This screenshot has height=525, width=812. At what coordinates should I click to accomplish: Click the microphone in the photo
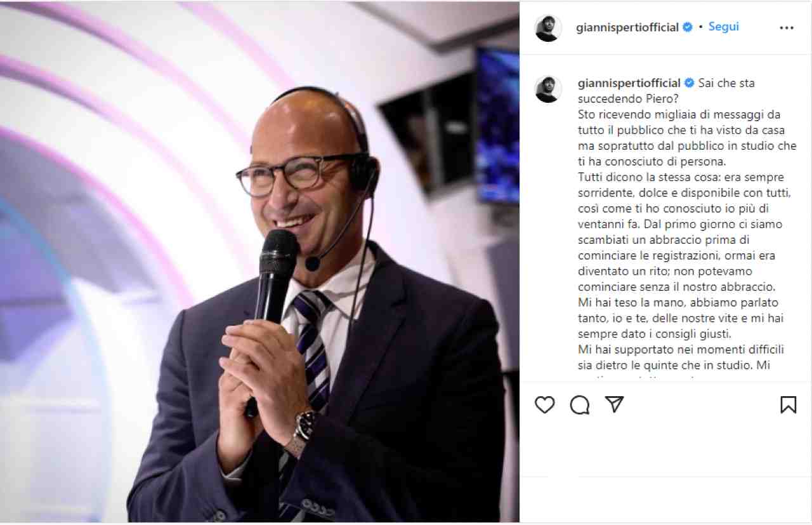point(276,279)
